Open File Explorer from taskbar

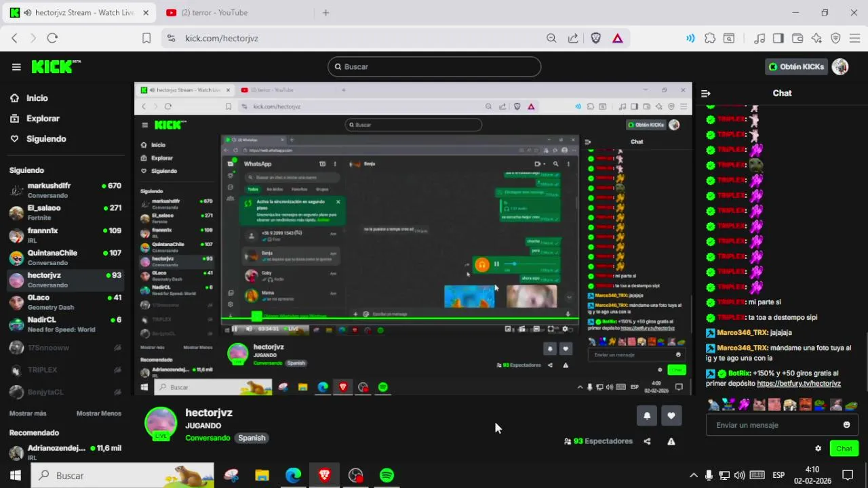tap(262, 475)
